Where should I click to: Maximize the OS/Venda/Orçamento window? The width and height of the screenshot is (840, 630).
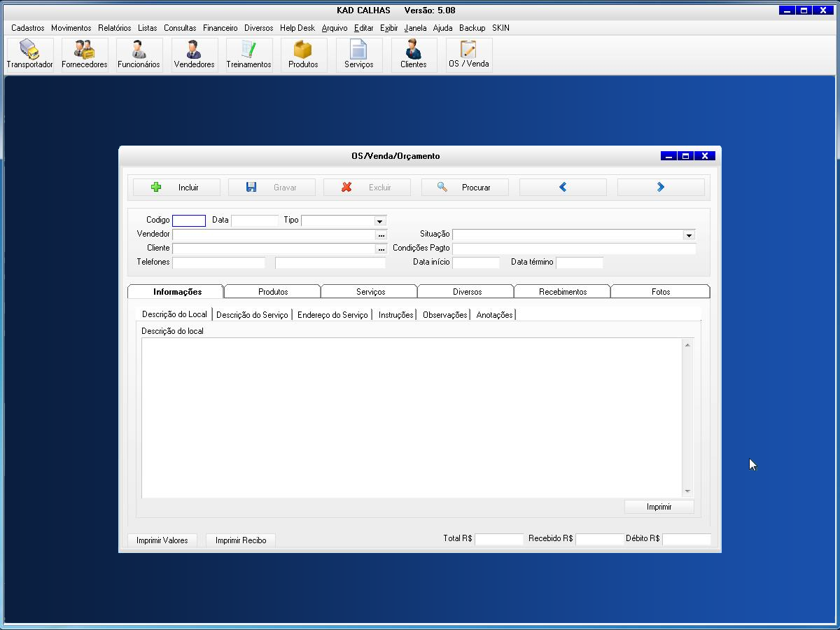(x=686, y=156)
